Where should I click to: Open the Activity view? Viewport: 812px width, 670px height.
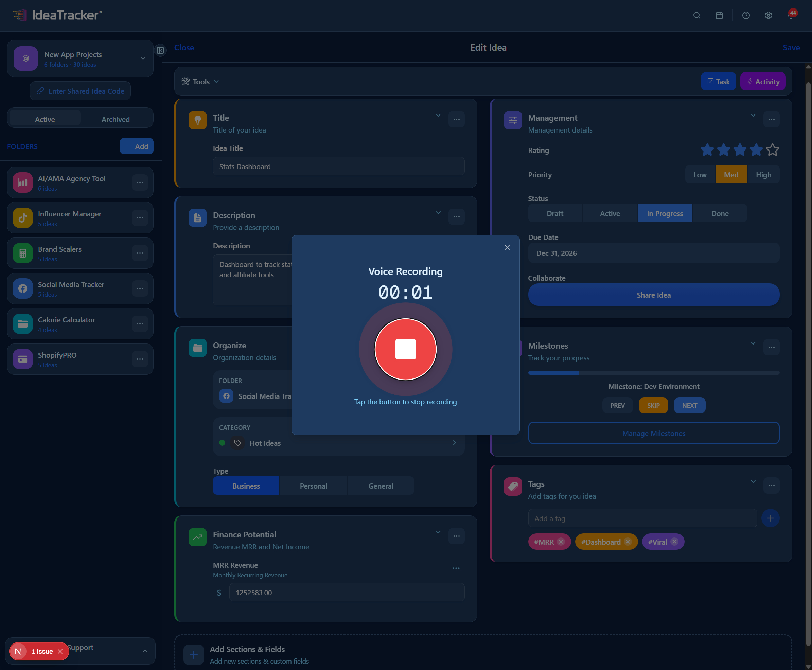pos(763,82)
